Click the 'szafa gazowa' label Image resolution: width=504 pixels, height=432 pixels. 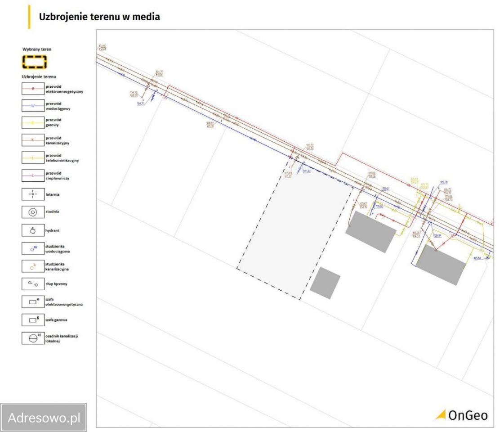coord(56,320)
